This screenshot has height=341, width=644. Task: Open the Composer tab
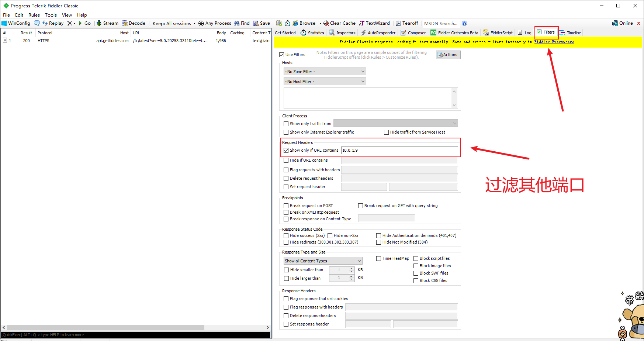click(413, 33)
